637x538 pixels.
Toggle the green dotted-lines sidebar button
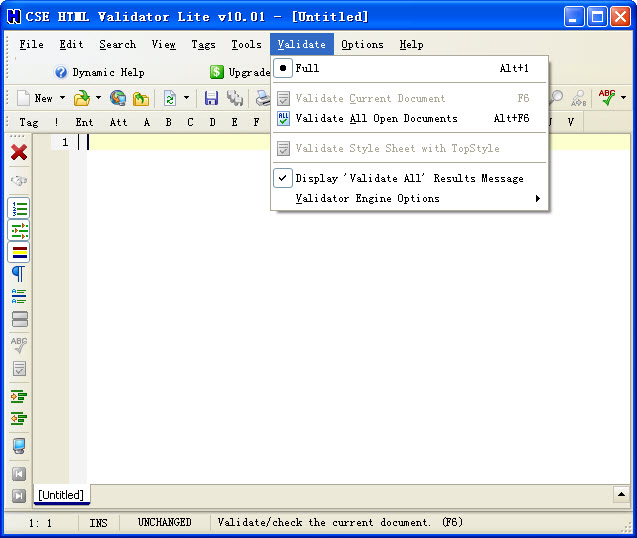[x=19, y=230]
